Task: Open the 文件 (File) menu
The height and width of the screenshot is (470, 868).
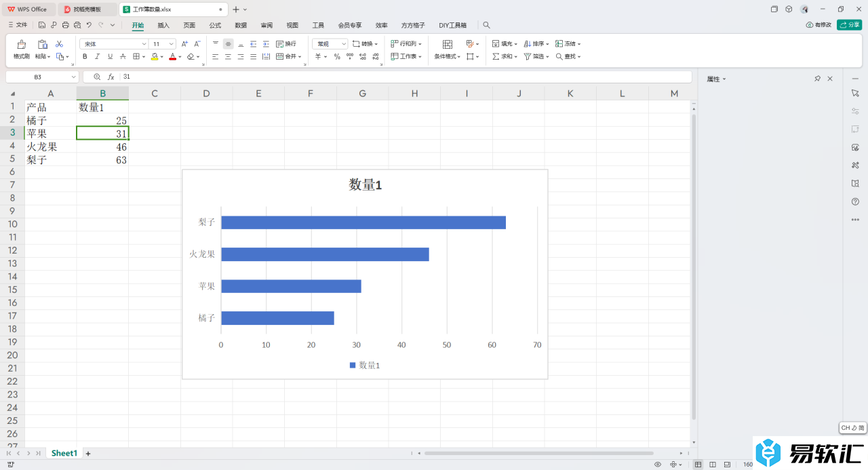Action: [18, 25]
